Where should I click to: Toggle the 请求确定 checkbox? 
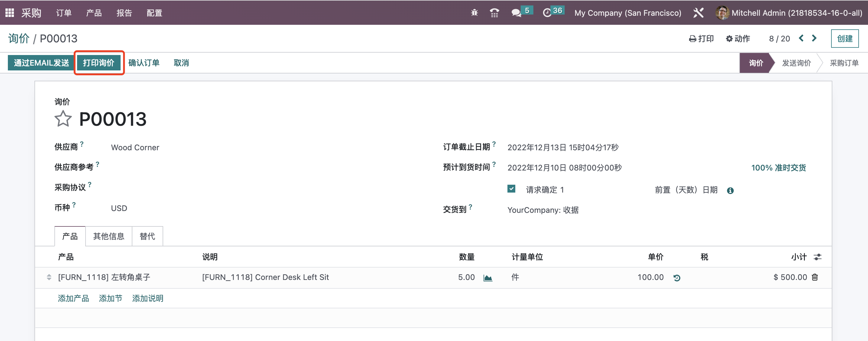click(x=511, y=189)
